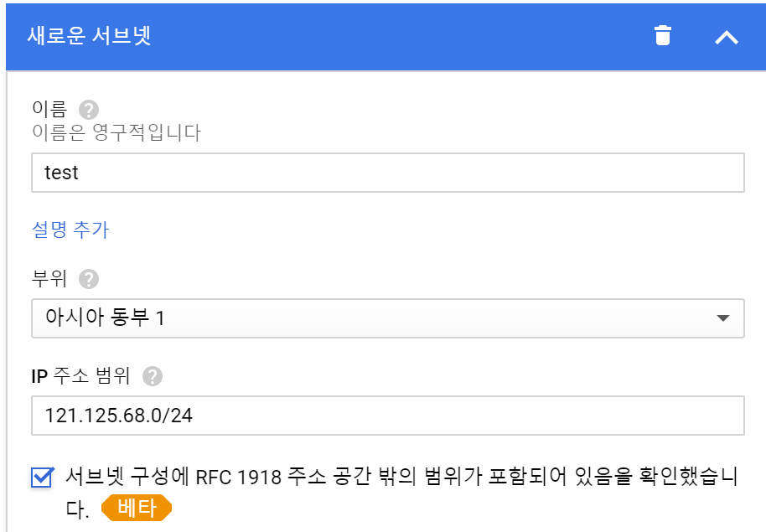Image resolution: width=766 pixels, height=532 pixels.
Task: Uncheck the RFC 1918 confirmation checkbox
Action: (41, 477)
